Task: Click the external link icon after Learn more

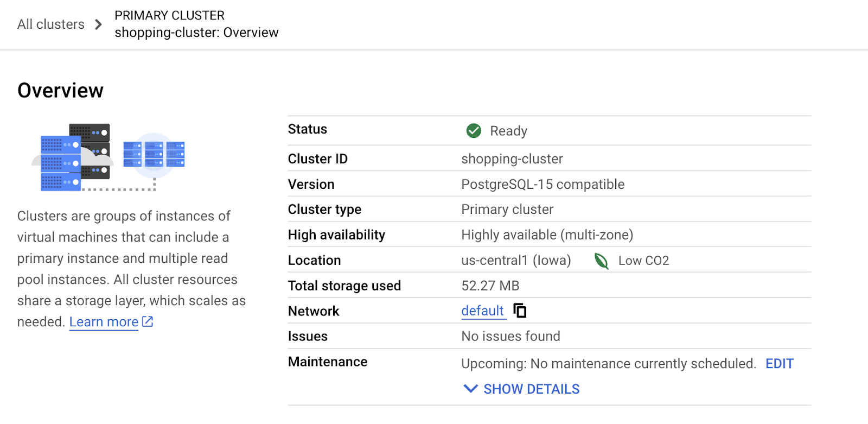Action: (147, 321)
